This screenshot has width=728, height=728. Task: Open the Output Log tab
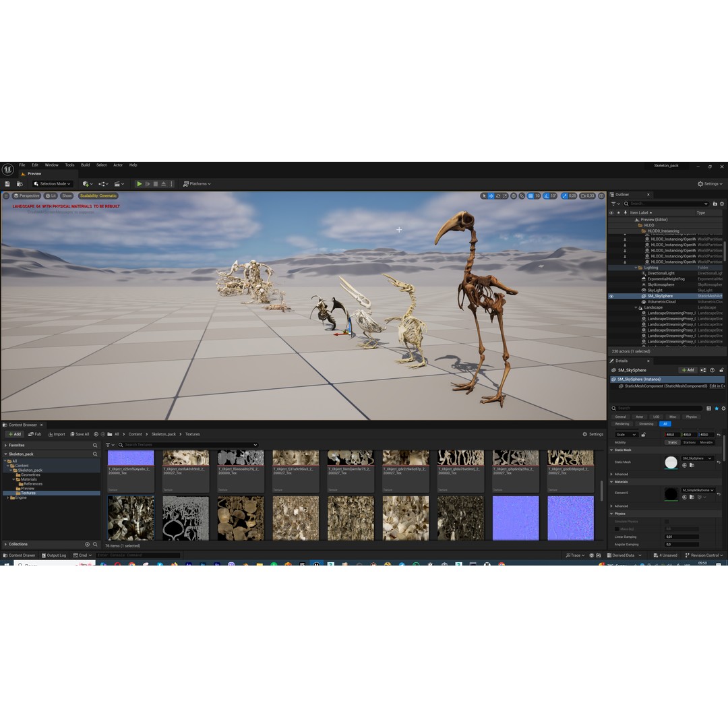54,555
